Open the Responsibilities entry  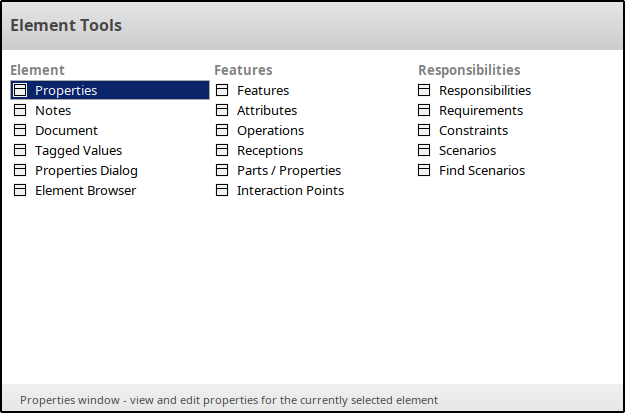[485, 90]
